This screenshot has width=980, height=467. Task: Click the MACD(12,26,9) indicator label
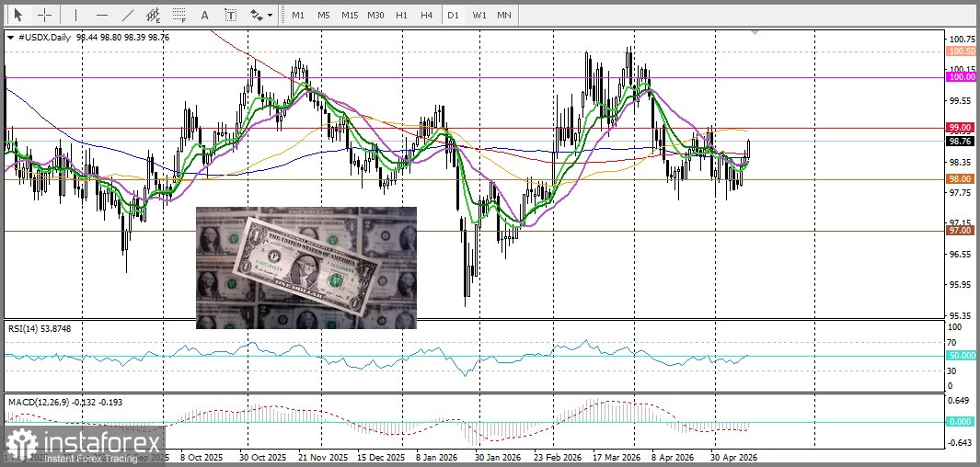point(65,402)
